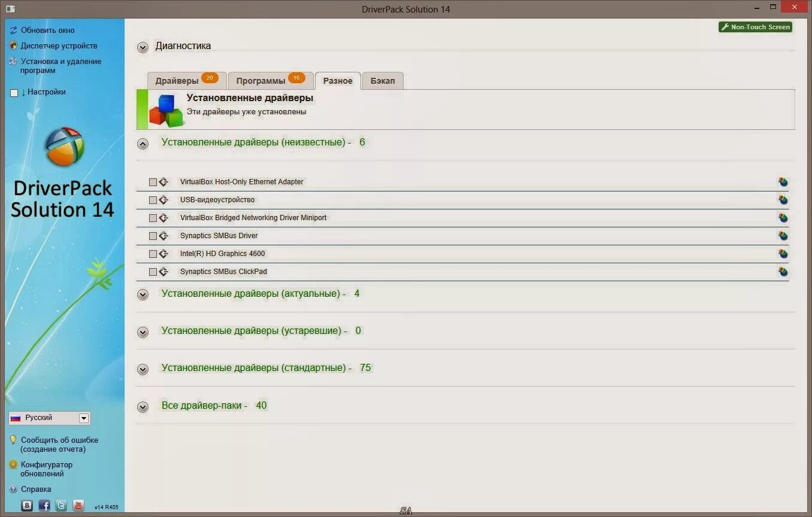Viewport: 812px width, 517px height.
Task: Check the USB-видеоустройство checkbox
Action: tap(153, 200)
